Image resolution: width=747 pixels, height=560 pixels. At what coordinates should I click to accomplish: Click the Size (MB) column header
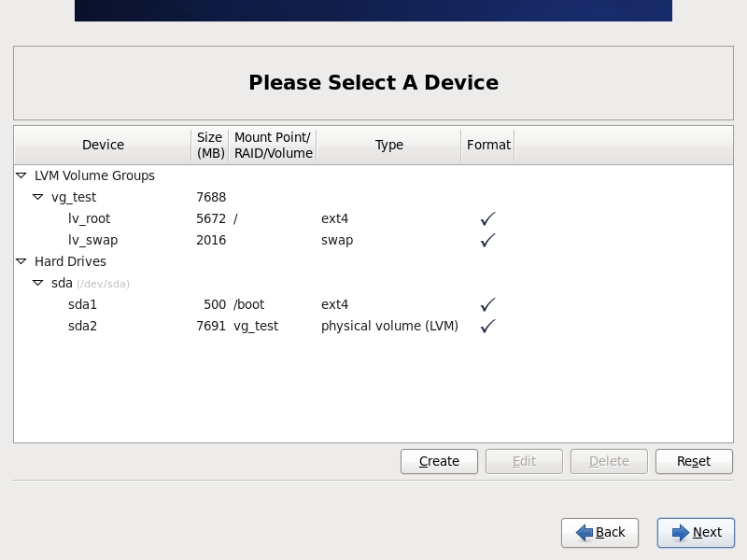pos(210,145)
